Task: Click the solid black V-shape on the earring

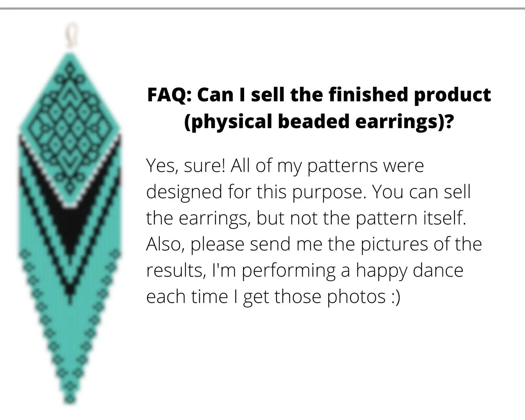Action: (70, 225)
